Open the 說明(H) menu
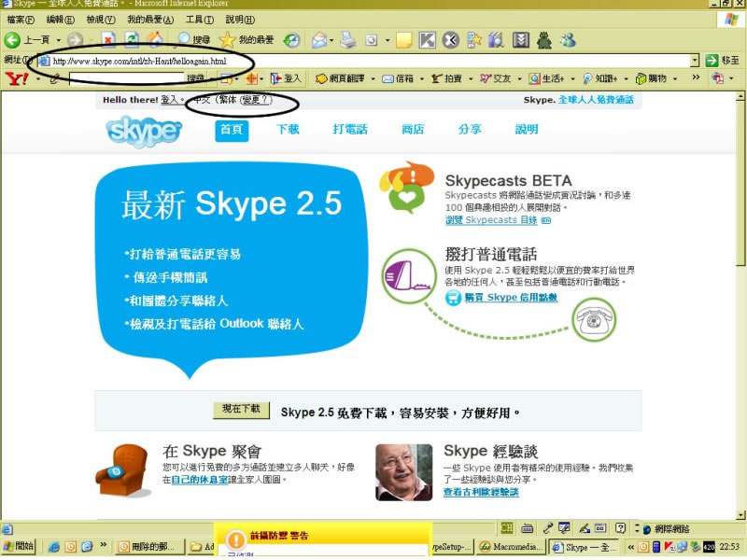 240,20
